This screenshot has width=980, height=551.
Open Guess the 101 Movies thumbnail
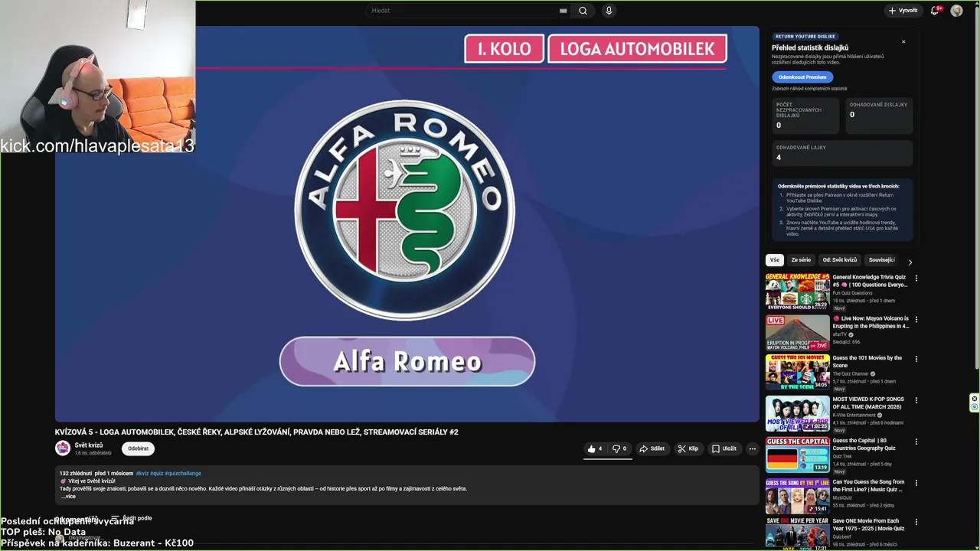pyautogui.click(x=797, y=372)
